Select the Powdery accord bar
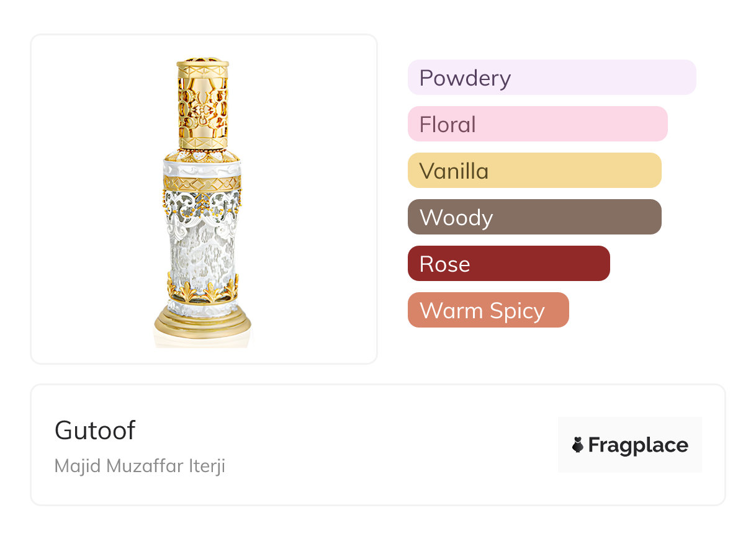Image resolution: width=756 pixels, height=536 pixels. point(551,78)
